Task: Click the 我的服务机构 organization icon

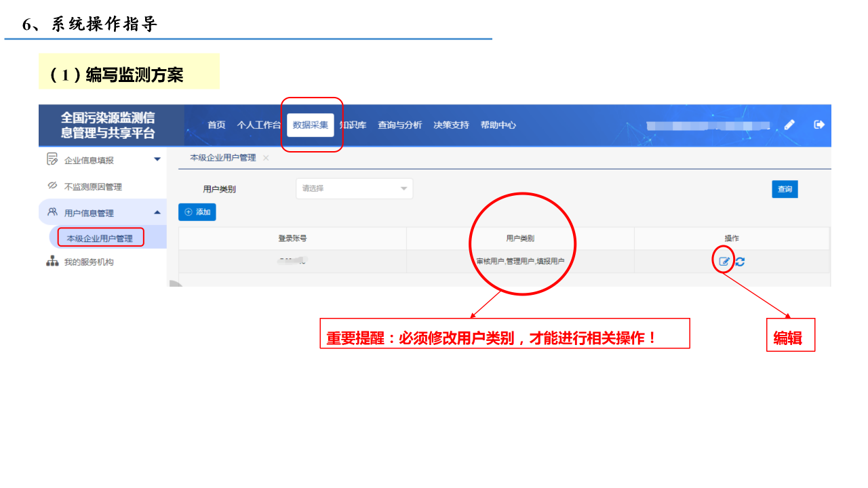Action: coord(52,262)
